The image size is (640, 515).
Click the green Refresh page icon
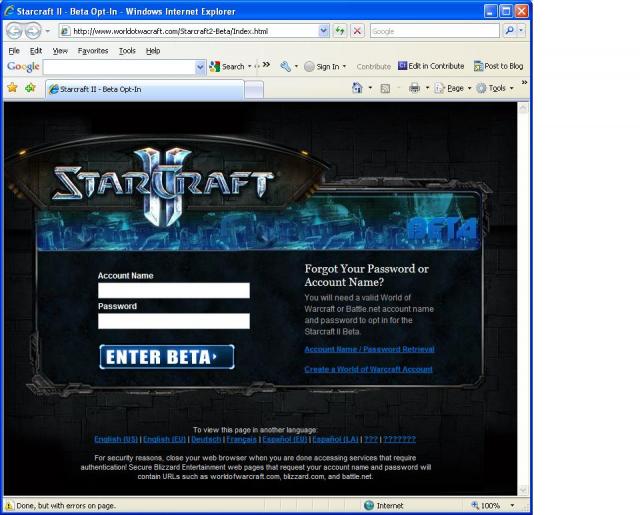[340, 31]
